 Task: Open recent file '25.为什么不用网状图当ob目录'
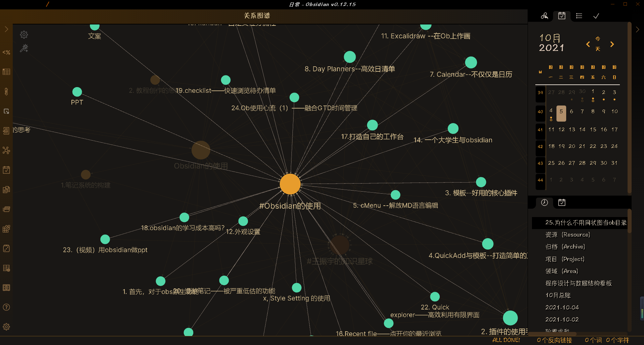[x=580, y=223]
